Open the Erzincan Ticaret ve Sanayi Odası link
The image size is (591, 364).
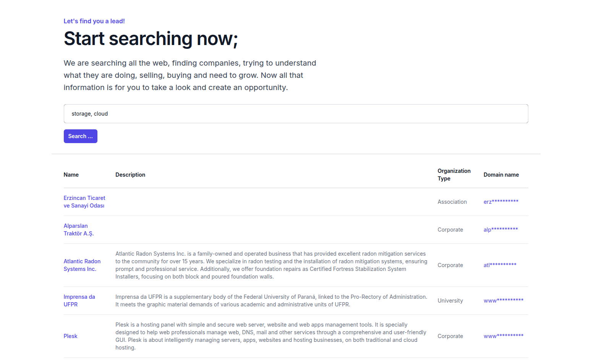coord(84,202)
